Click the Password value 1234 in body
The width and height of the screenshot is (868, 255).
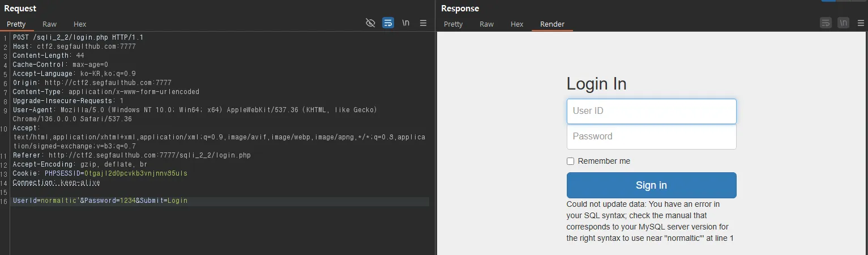click(x=127, y=201)
